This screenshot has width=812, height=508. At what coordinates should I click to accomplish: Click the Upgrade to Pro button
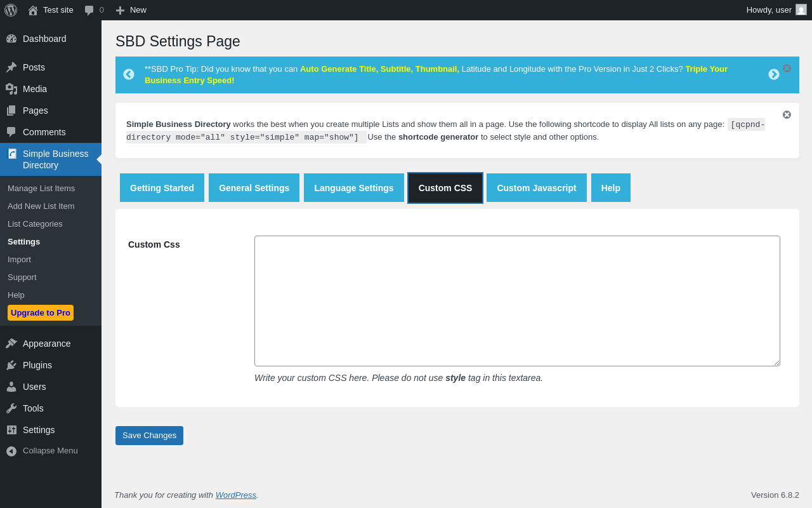point(41,312)
